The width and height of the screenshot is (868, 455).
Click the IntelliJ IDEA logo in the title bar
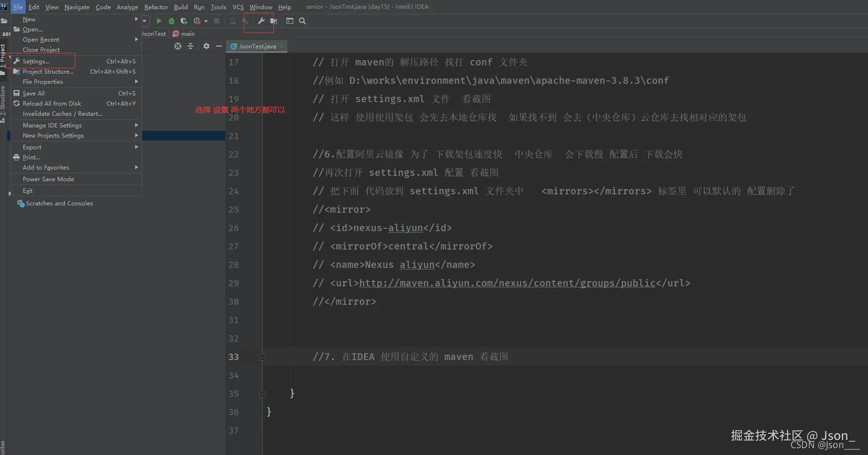(x=4, y=7)
